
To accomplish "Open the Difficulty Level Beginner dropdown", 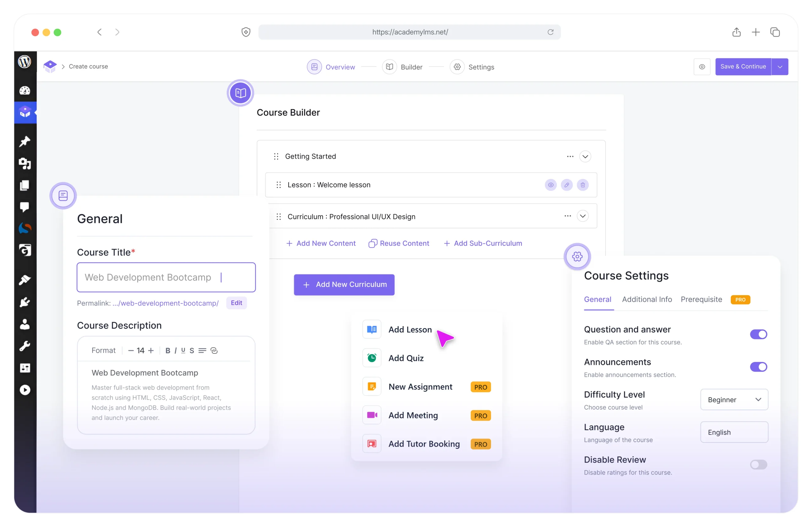I will pos(734,400).
